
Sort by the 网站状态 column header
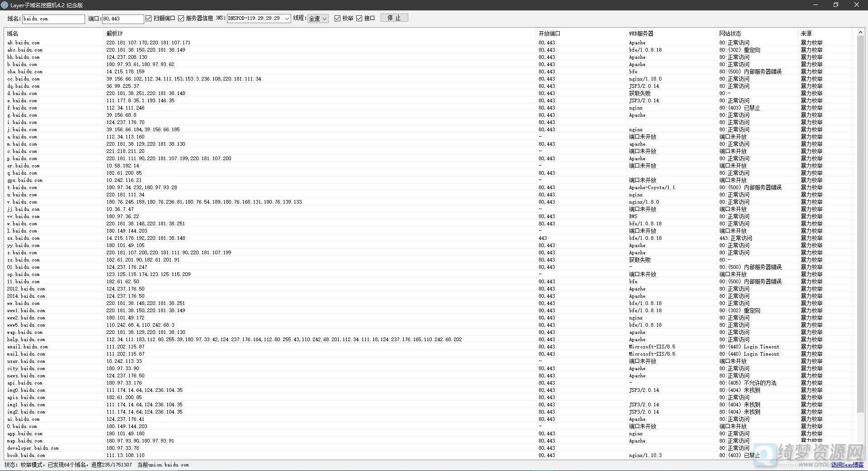(x=757, y=33)
